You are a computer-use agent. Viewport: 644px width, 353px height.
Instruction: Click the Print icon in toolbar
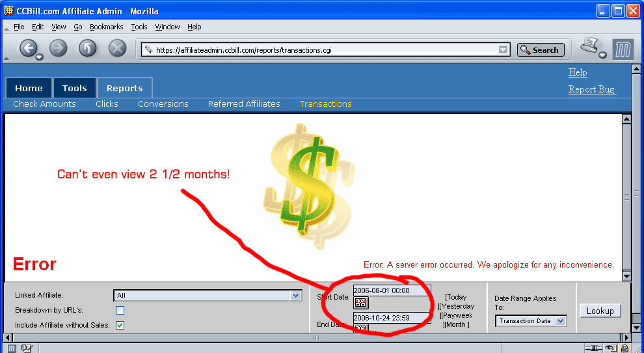(589, 46)
